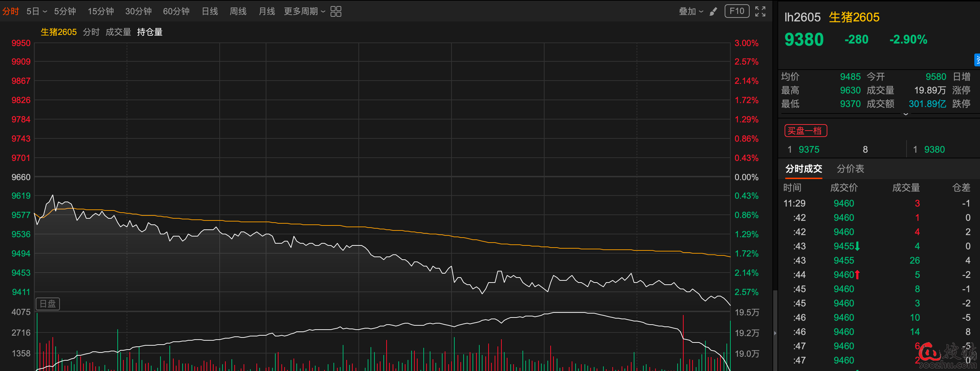Toggle the 分时 indicator label
This screenshot has width=980, height=371.
91,32
